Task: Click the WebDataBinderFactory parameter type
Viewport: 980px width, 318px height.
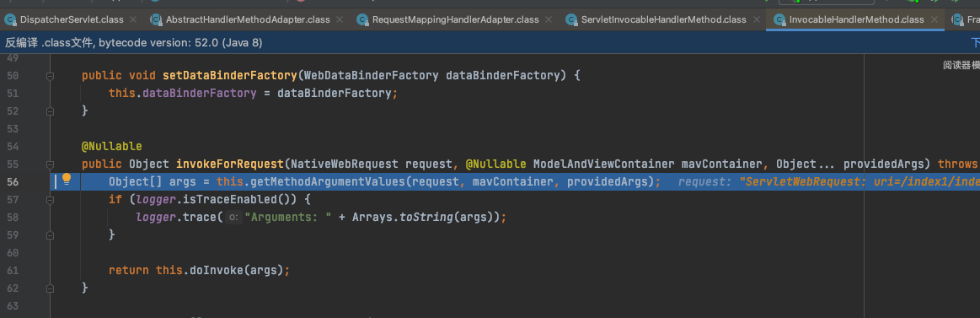Action: coord(372,76)
